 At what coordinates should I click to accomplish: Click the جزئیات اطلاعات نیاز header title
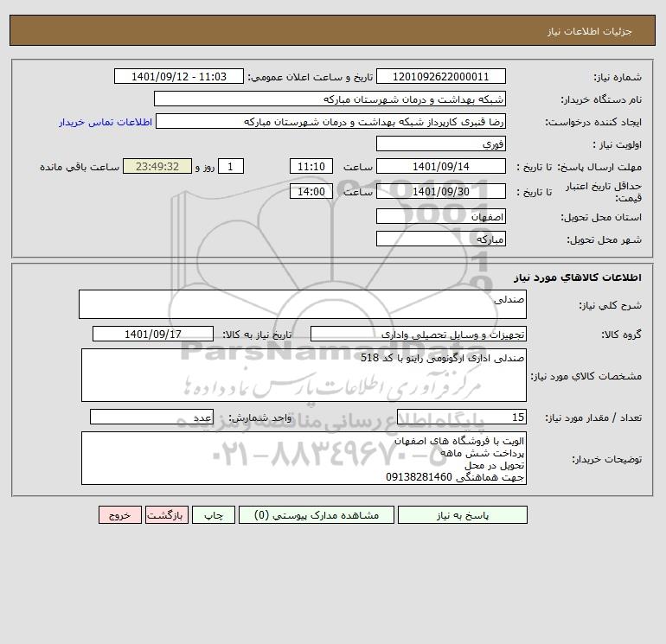coord(590,31)
